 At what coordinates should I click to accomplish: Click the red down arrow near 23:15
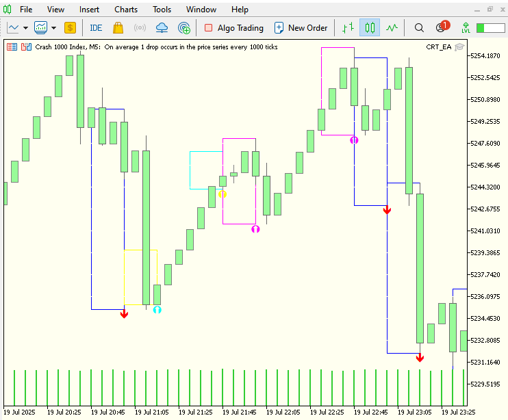(420, 357)
